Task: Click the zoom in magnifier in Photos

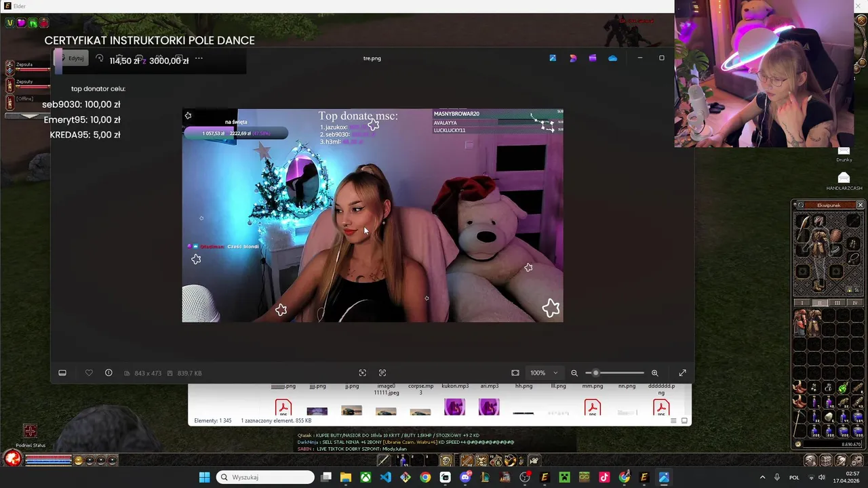Action: [x=654, y=373]
